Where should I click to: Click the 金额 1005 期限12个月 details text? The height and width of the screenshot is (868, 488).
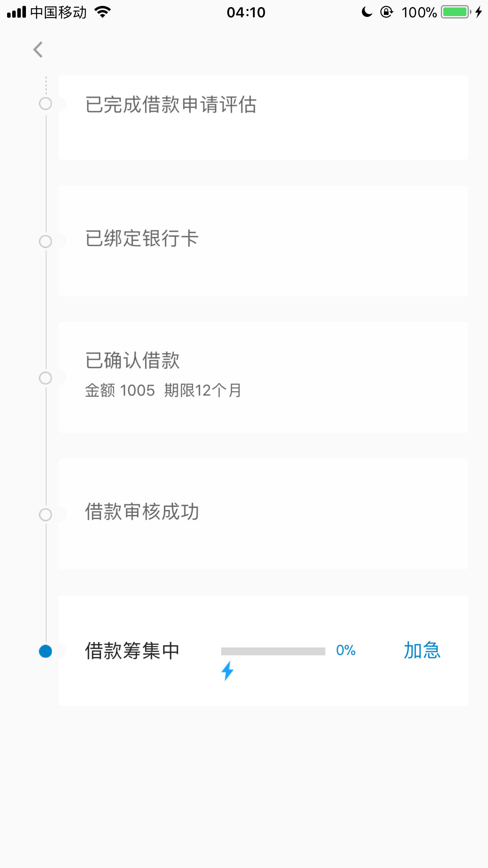coord(163,391)
